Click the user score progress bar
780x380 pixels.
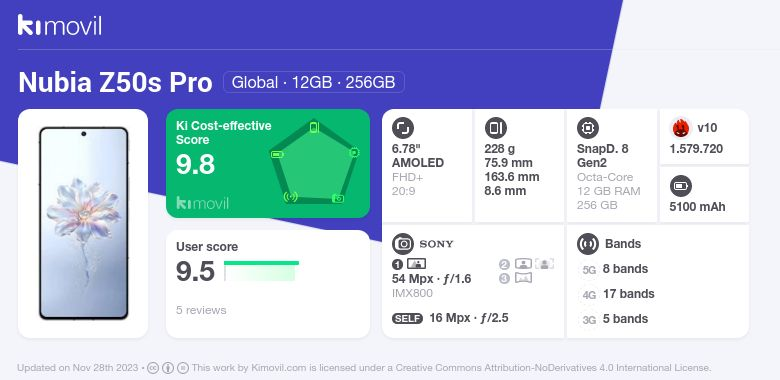pos(262,271)
